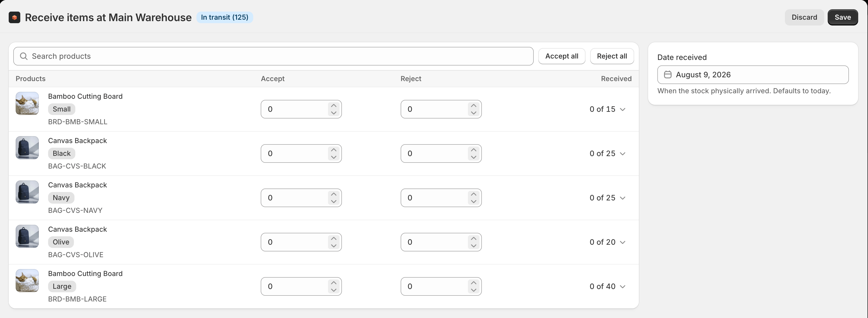Click the Save button

tap(843, 17)
